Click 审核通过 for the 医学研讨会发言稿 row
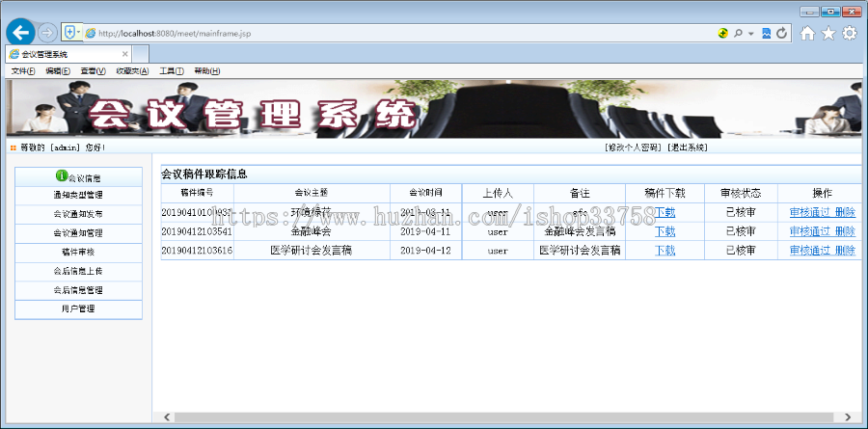Viewport: 868px width, 429px height. (810, 251)
